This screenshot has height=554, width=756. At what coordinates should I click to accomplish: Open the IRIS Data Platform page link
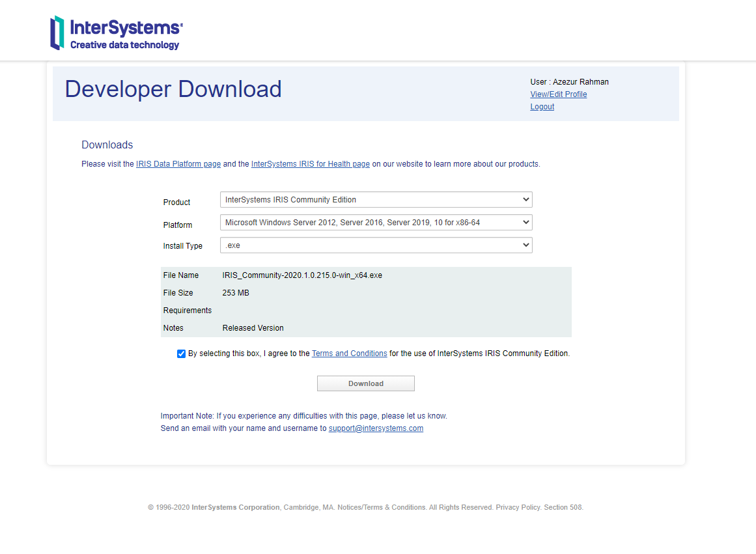[178, 164]
